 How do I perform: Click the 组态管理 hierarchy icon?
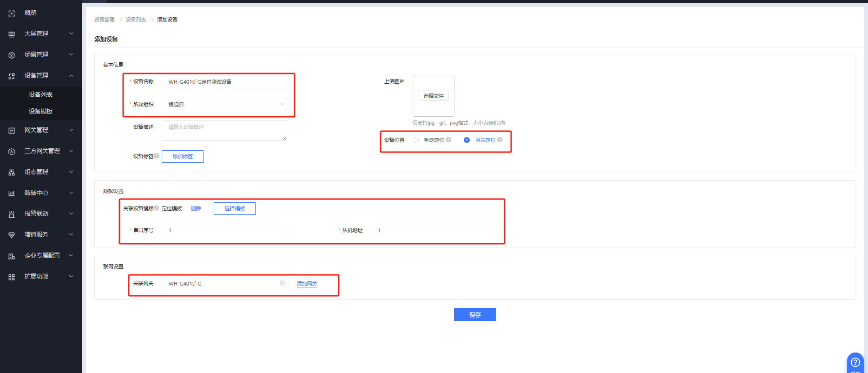(x=12, y=173)
